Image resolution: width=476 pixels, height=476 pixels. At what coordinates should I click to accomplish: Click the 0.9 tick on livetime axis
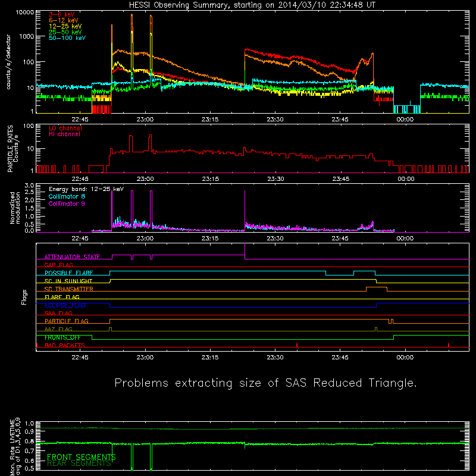click(29, 431)
